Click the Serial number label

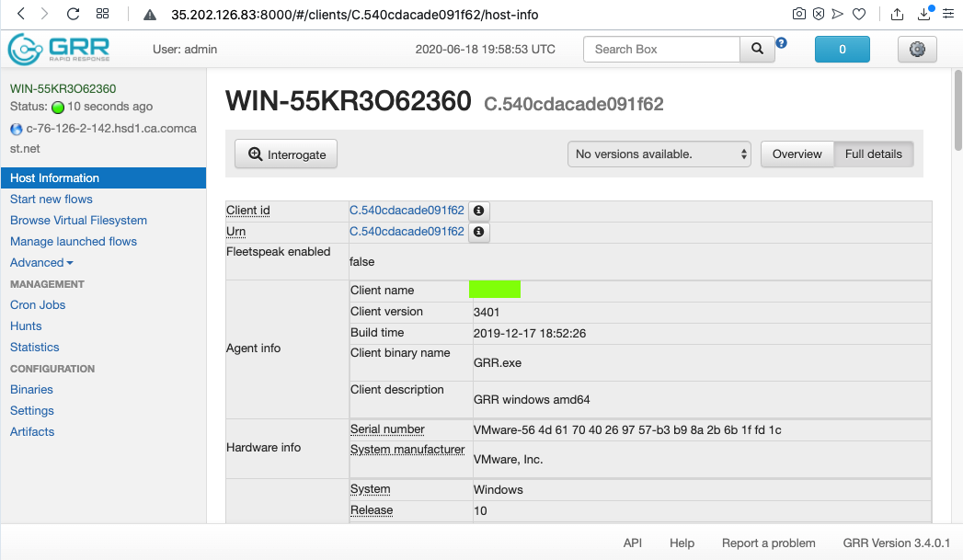387,429
